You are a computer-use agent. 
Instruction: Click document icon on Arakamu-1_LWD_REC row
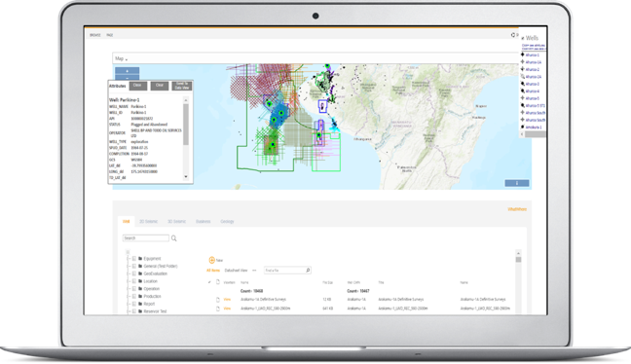click(218, 309)
